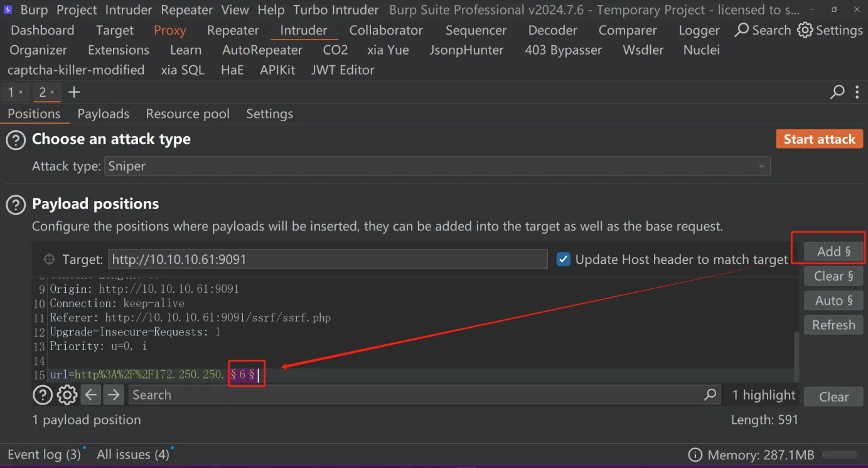Open Burp Settings gear
Viewport: 868px width, 468px height.
tap(830, 30)
